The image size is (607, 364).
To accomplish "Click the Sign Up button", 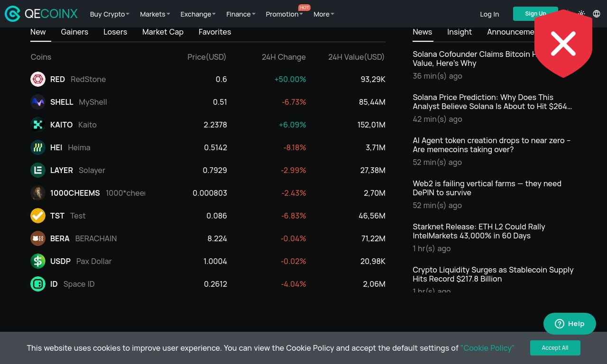I will [535, 14].
